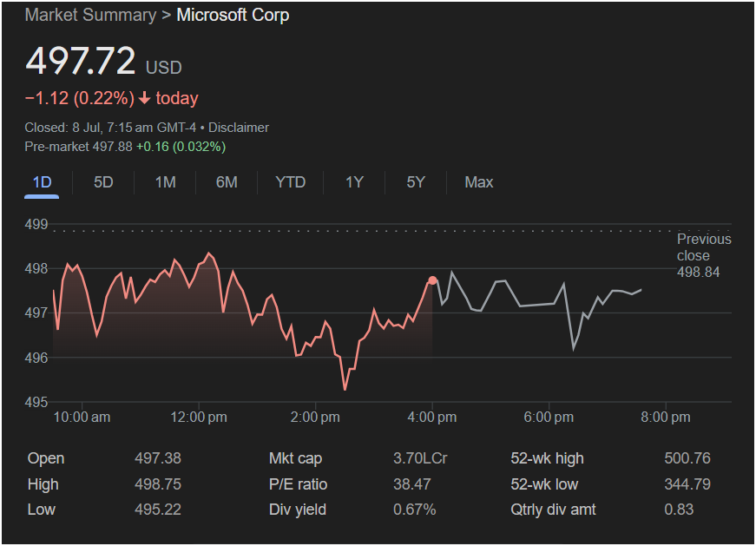The height and width of the screenshot is (546, 756).
Task: Click the Low value 495.22
Action: tap(158, 510)
